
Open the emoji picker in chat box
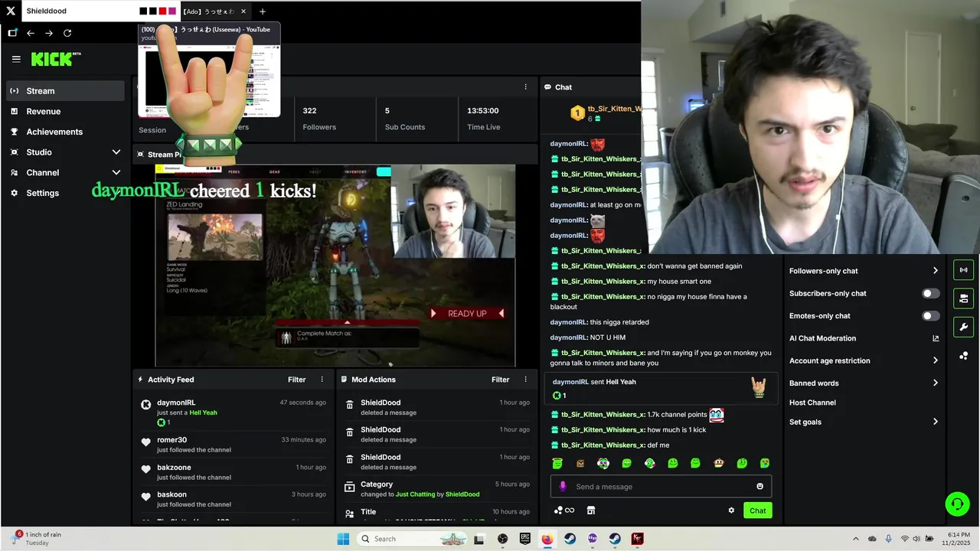pyautogui.click(x=759, y=487)
